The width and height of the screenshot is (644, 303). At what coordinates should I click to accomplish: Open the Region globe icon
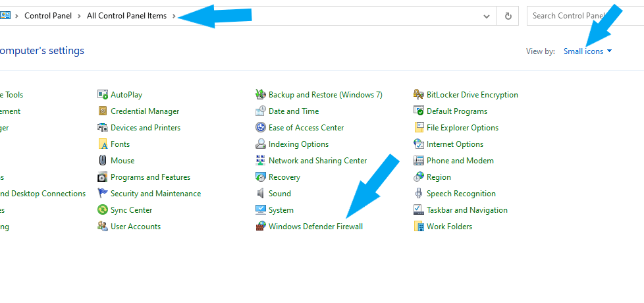pos(419,177)
